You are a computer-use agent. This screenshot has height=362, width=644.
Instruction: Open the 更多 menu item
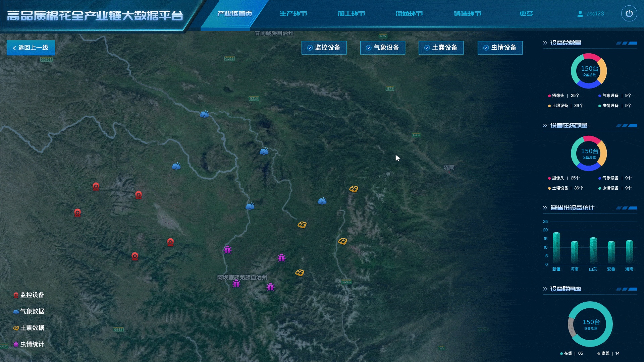526,14
